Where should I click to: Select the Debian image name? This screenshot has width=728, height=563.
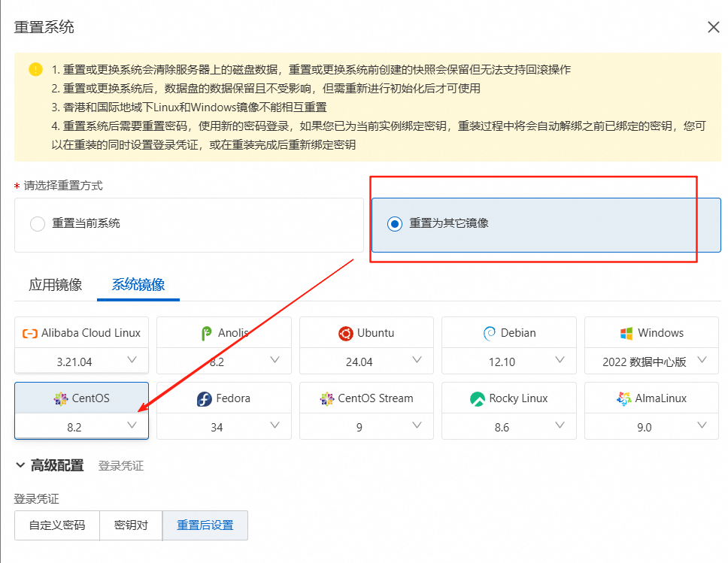[518, 333]
